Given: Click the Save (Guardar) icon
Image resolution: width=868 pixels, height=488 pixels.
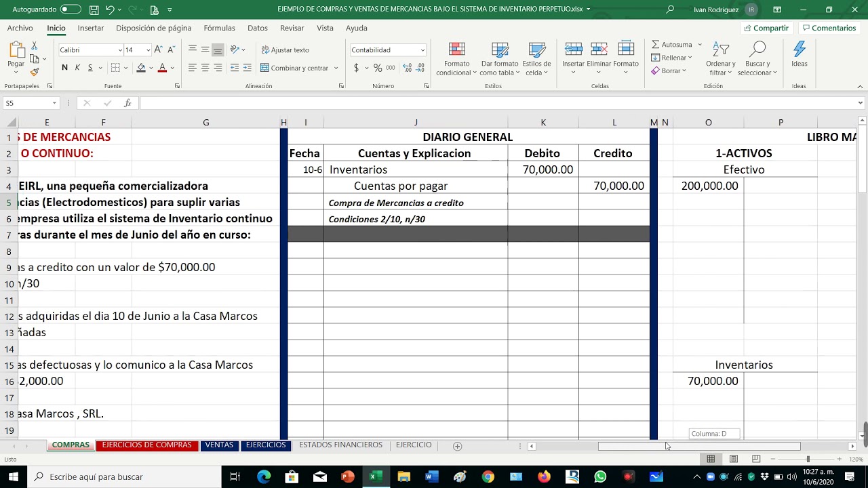Looking at the screenshot, I should 94,9.
